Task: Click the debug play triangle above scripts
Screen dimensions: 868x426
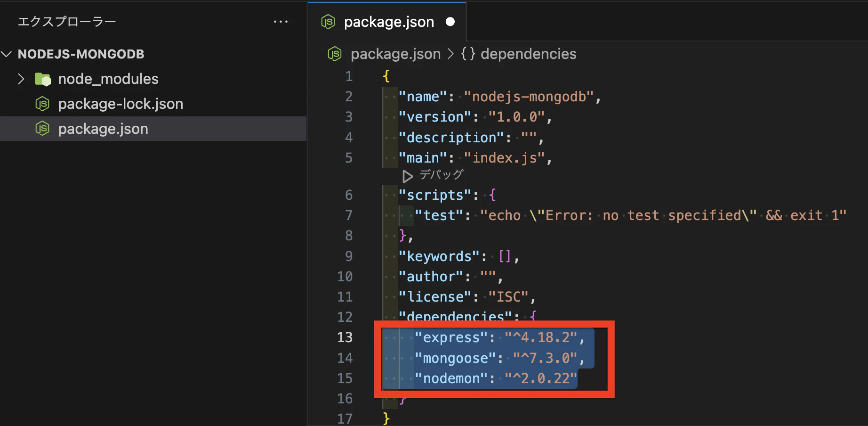Action: pyautogui.click(x=408, y=176)
